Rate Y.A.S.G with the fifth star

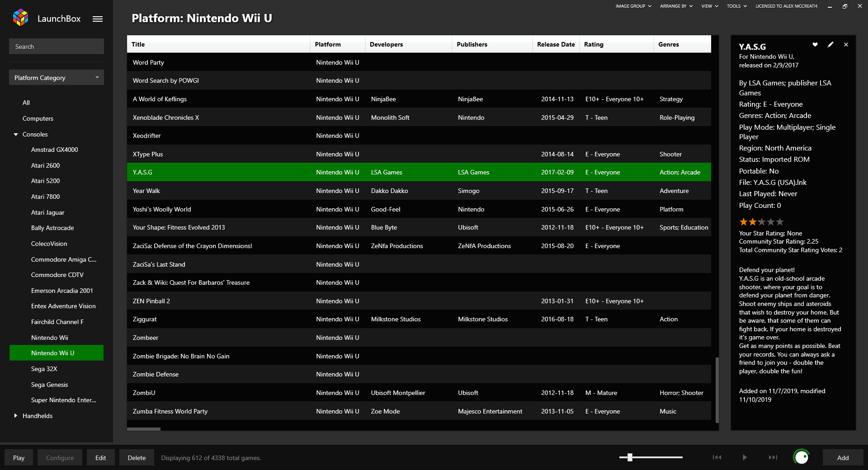click(780, 222)
